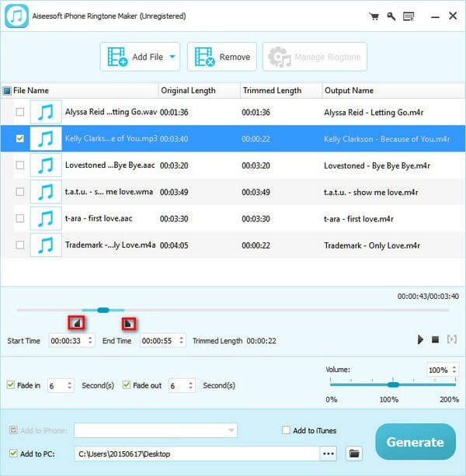Open the shopping cart purchase icon
Screen dimensions: 466x476
[x=374, y=16]
